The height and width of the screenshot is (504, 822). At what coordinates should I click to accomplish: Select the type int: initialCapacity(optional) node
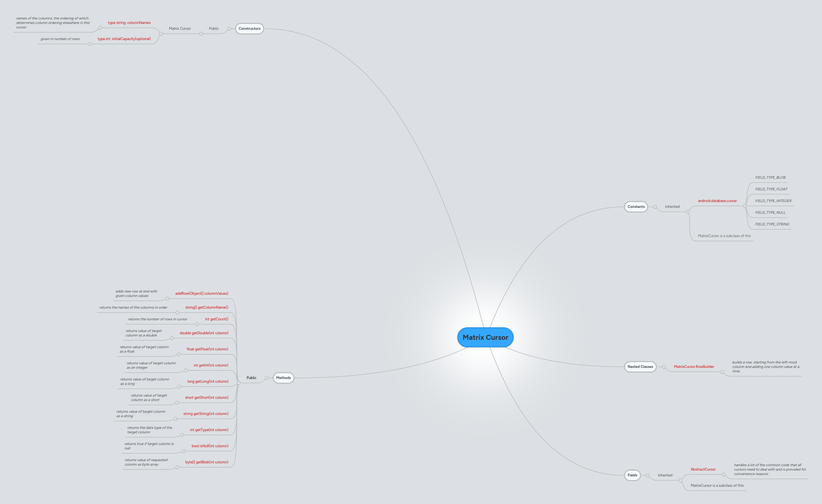click(x=124, y=39)
